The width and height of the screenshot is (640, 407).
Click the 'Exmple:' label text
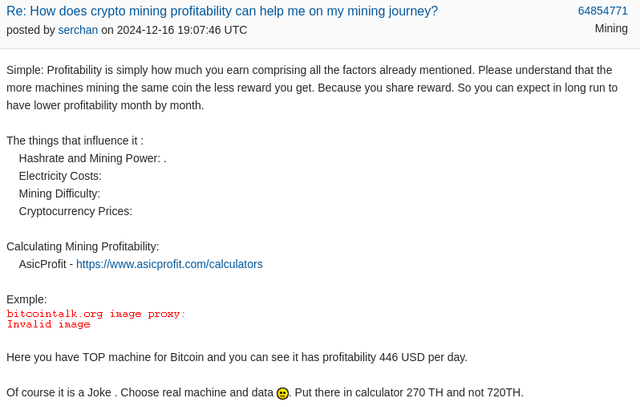click(27, 299)
